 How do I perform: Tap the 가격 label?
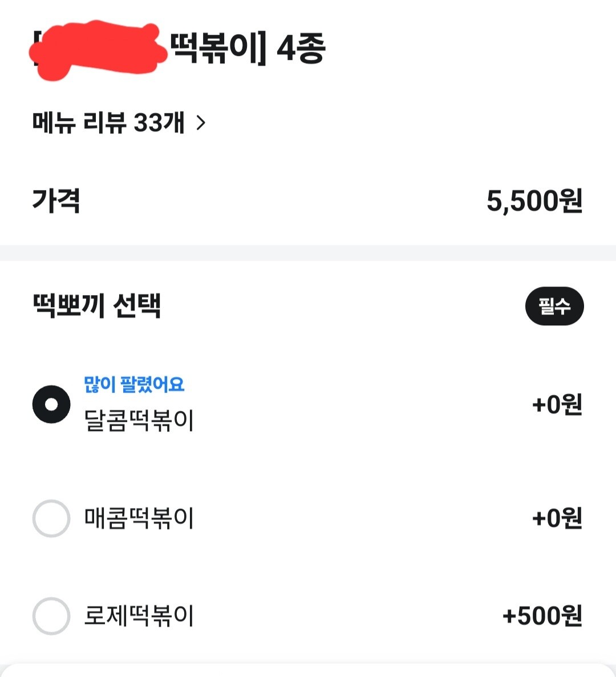tap(56, 201)
